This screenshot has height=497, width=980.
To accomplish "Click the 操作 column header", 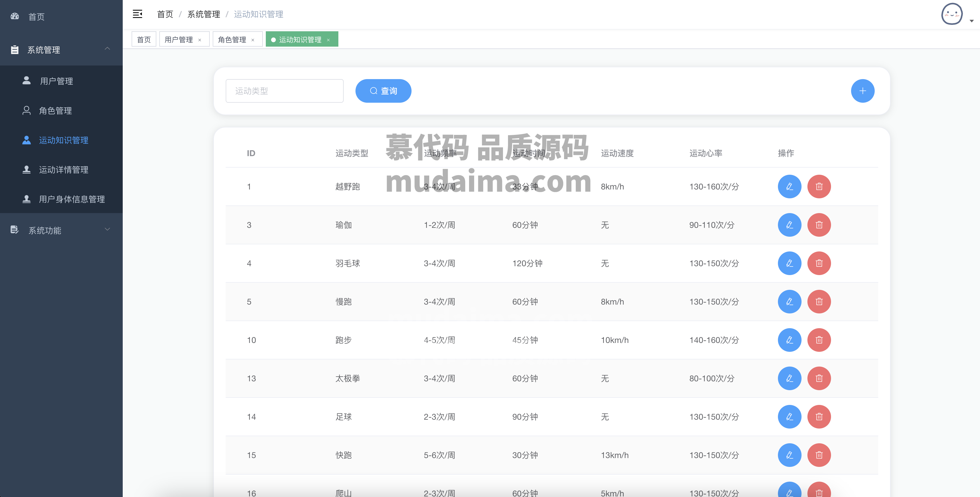I will 786,153.
